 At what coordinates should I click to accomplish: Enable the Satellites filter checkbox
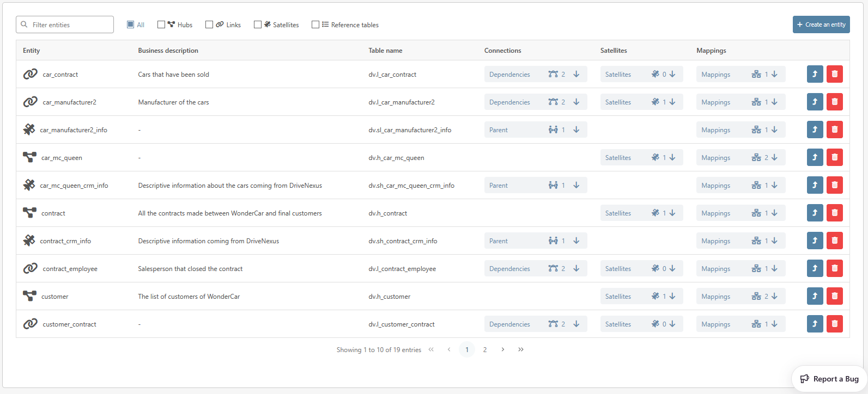[x=258, y=24]
